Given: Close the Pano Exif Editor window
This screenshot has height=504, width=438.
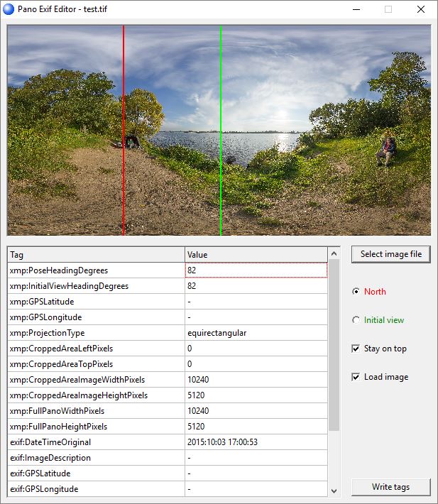Looking at the screenshot, I should 421,9.
